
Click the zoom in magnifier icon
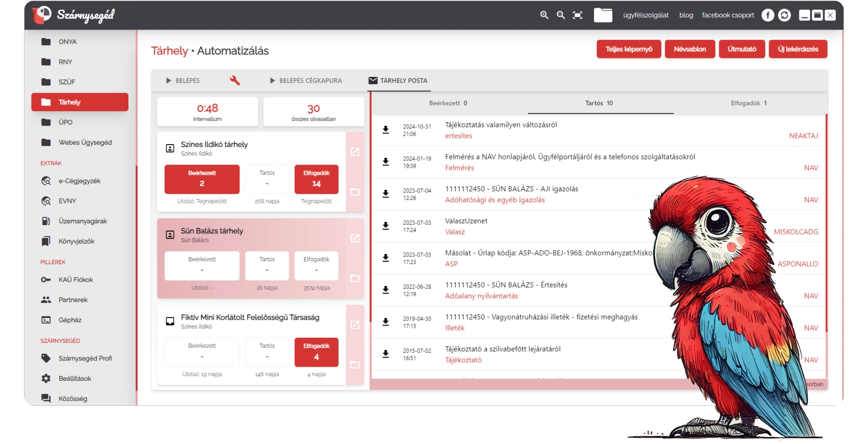pyautogui.click(x=544, y=15)
